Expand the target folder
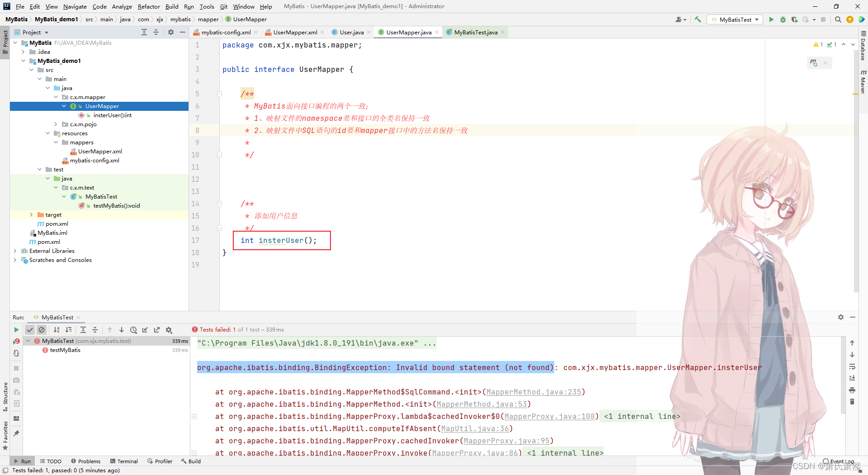Viewport: 868px width, 475px height. (x=31, y=214)
